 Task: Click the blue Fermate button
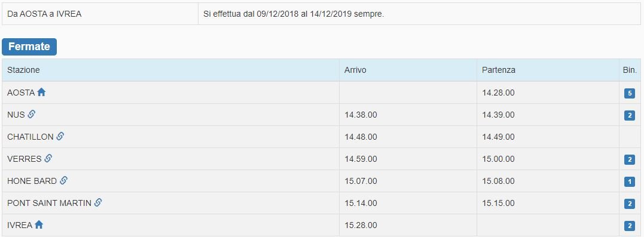pos(29,47)
